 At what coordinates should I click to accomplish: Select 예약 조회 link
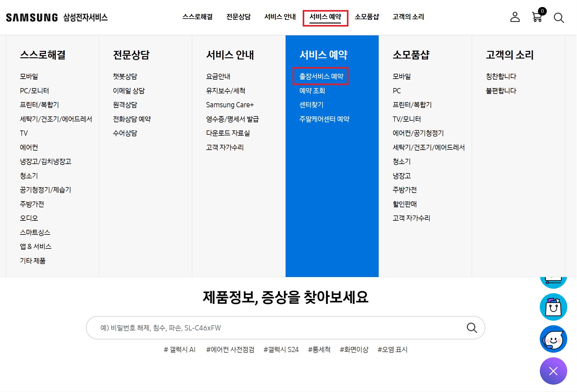click(312, 91)
